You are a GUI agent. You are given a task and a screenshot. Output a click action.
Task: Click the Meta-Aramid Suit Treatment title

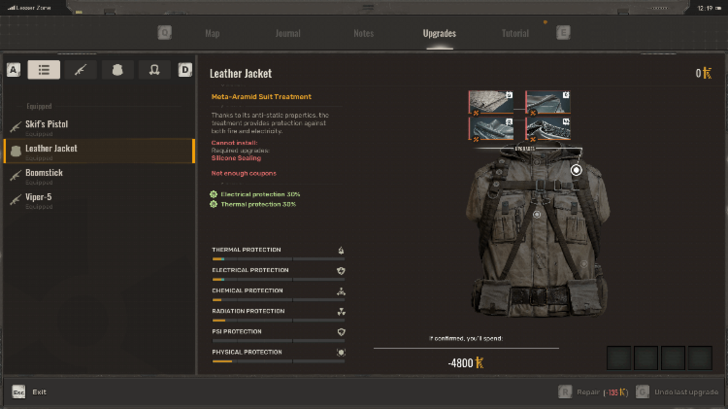[x=261, y=97]
